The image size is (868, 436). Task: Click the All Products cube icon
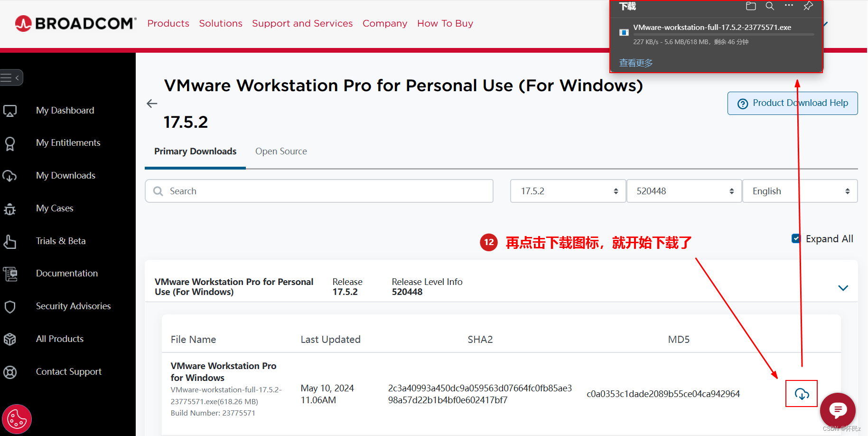(x=10, y=339)
